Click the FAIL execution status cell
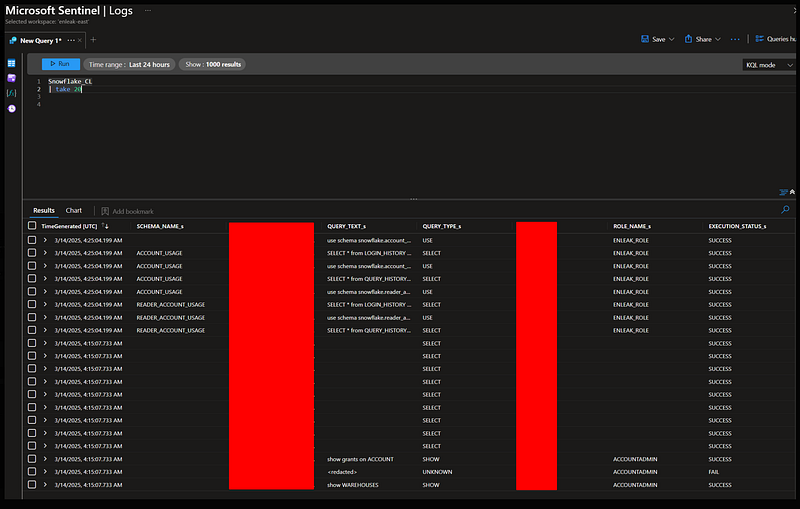Image resolution: width=800 pixels, height=509 pixels. [713, 472]
